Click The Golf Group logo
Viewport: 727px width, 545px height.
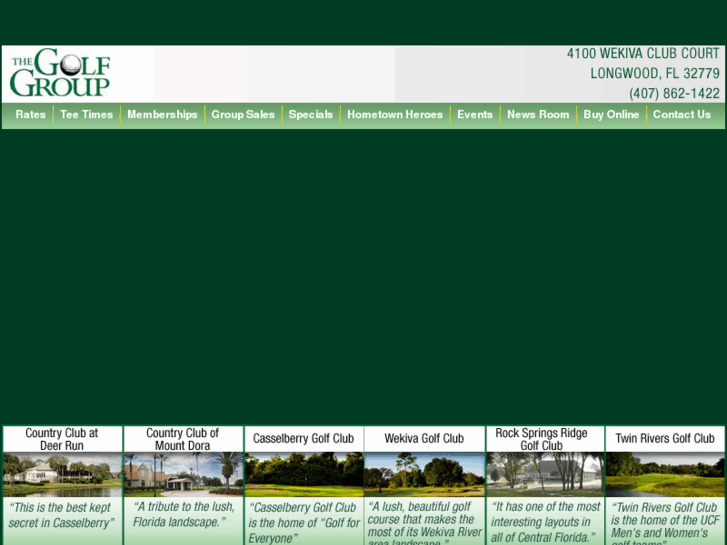[x=60, y=72]
